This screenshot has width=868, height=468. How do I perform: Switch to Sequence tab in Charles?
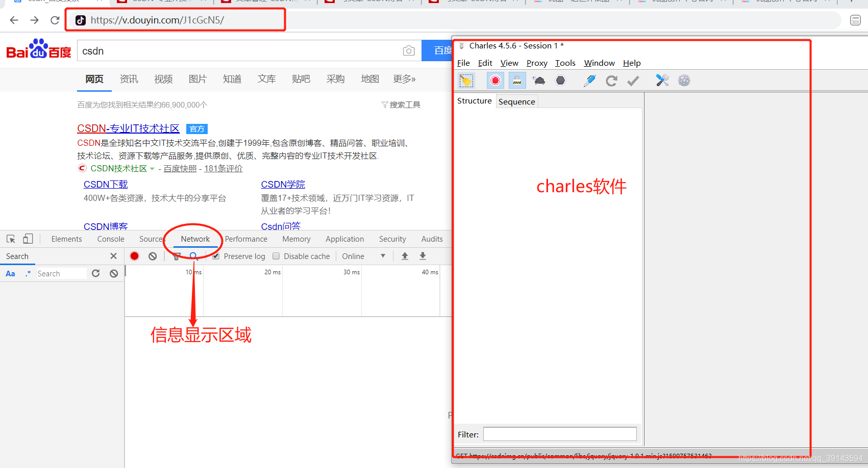[517, 101]
